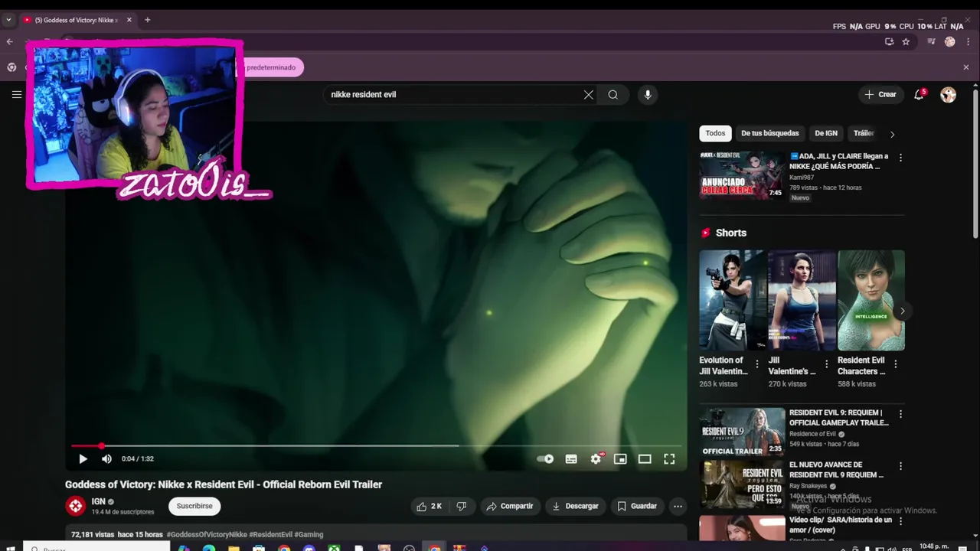This screenshot has width=980, height=551.
Task: Click the red playhead scrubber dot
Action: coord(101,445)
